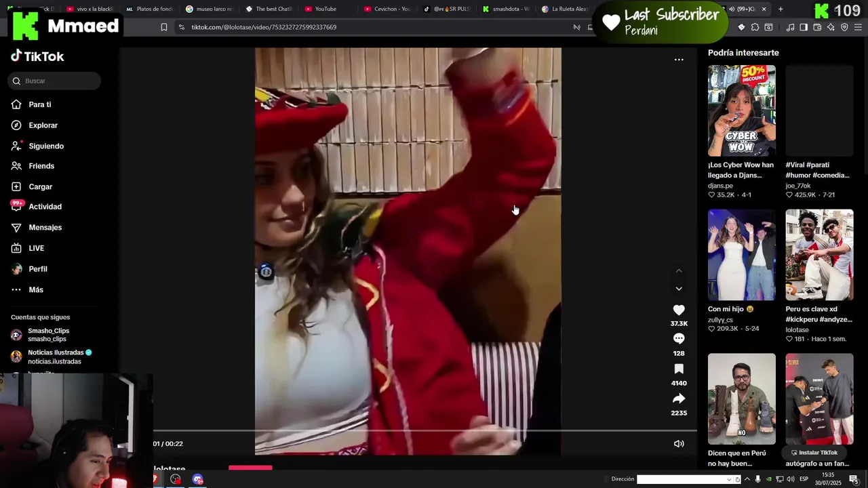Focus the Buscar search field
The width and height of the screenshot is (868, 488).
click(54, 81)
